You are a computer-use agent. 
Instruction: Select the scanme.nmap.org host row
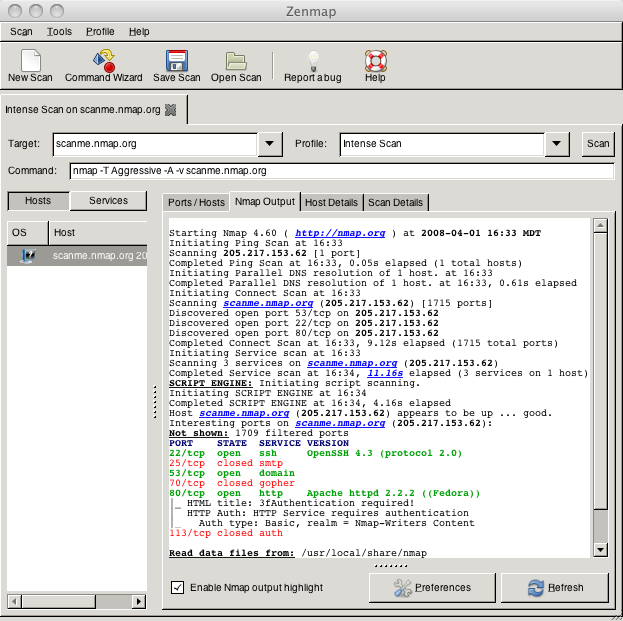pos(77,256)
